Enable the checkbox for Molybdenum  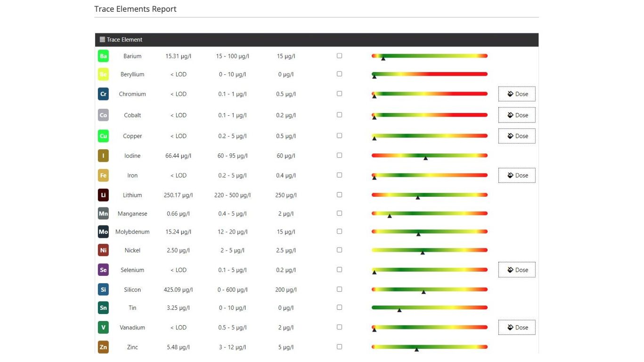coord(339,231)
